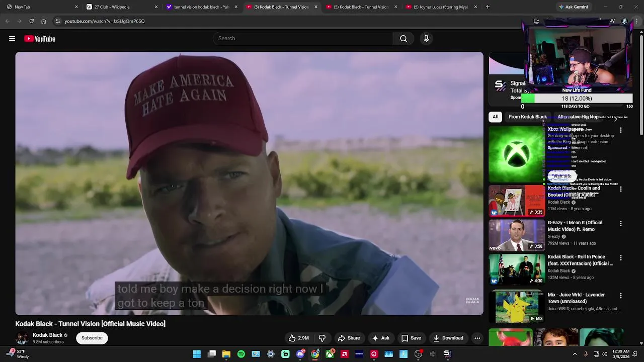Open Xbox Wallpapers ad thumbnail
The width and height of the screenshot is (644, 362).
point(517,154)
